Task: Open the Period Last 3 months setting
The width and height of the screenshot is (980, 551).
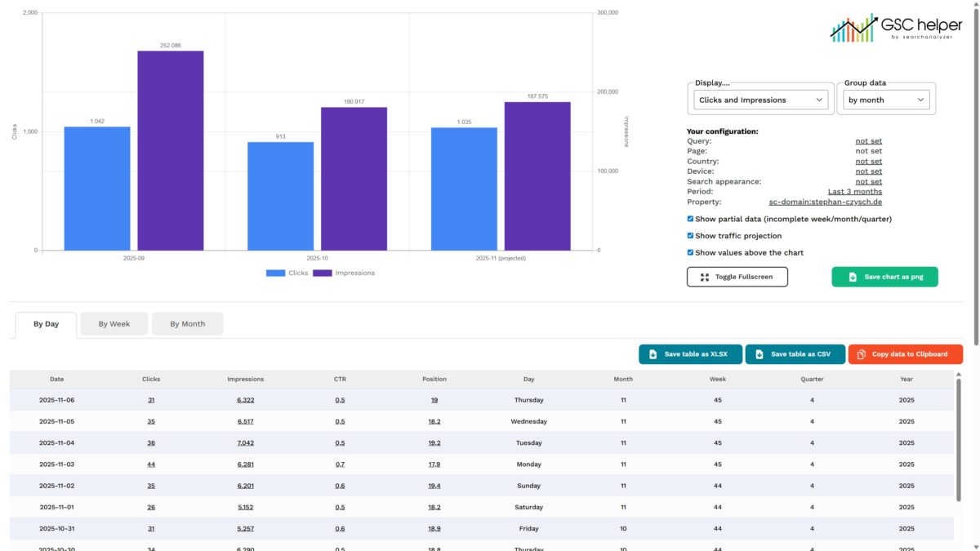Action: [x=854, y=192]
